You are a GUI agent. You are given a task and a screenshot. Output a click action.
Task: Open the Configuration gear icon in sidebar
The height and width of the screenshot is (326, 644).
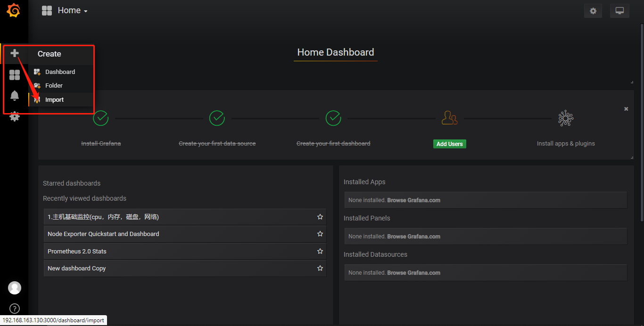point(15,116)
